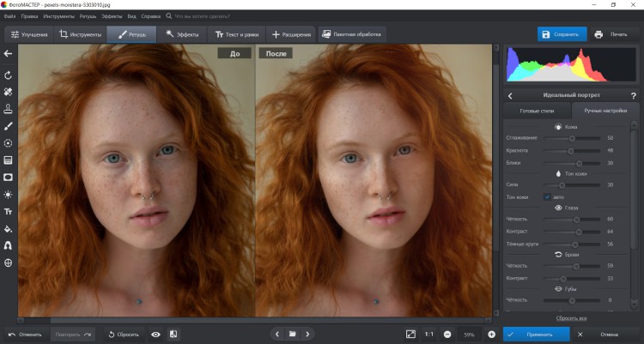Open the folder icon in bottom bar

pos(292,334)
